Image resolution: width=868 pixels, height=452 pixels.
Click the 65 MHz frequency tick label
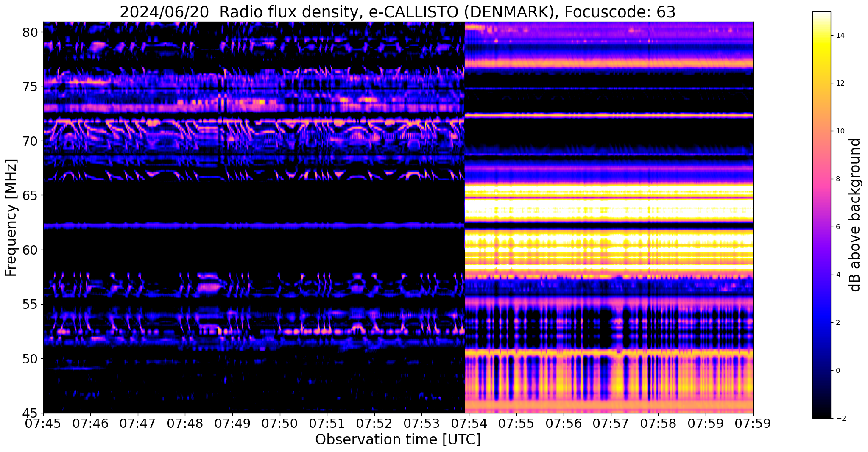pyautogui.click(x=30, y=196)
